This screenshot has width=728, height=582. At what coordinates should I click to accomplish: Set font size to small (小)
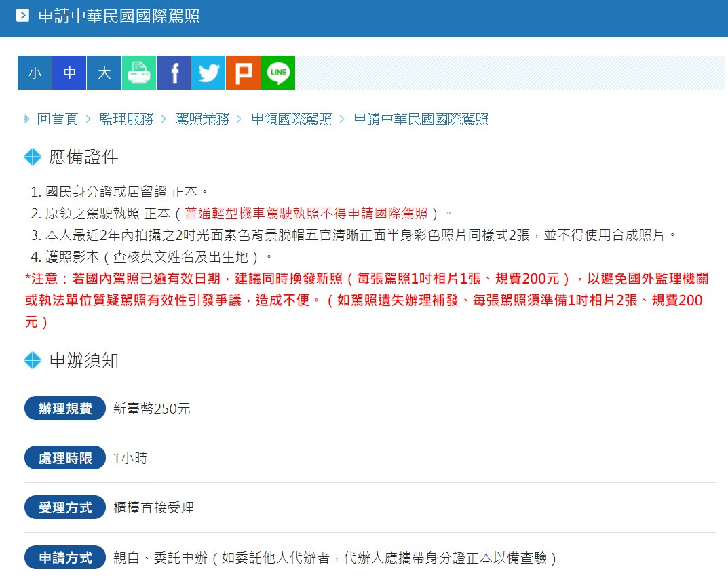pos(35,73)
